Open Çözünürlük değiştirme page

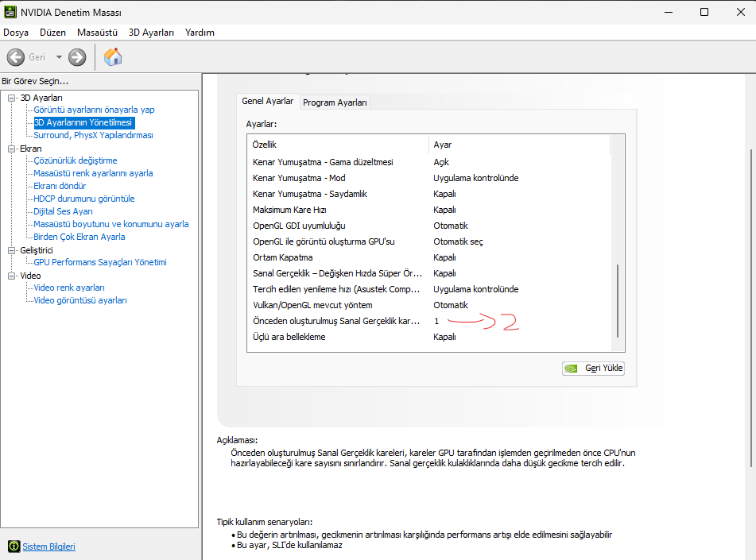pyautogui.click(x=76, y=160)
